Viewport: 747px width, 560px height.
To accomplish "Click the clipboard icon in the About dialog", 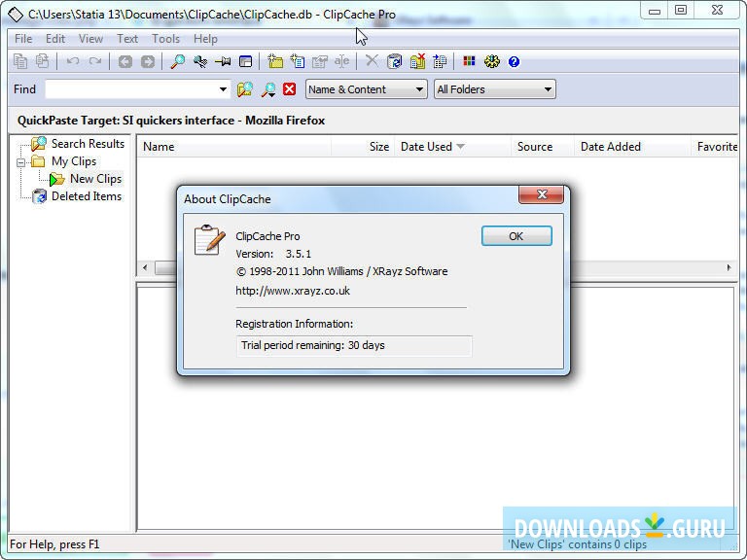I will click(209, 240).
